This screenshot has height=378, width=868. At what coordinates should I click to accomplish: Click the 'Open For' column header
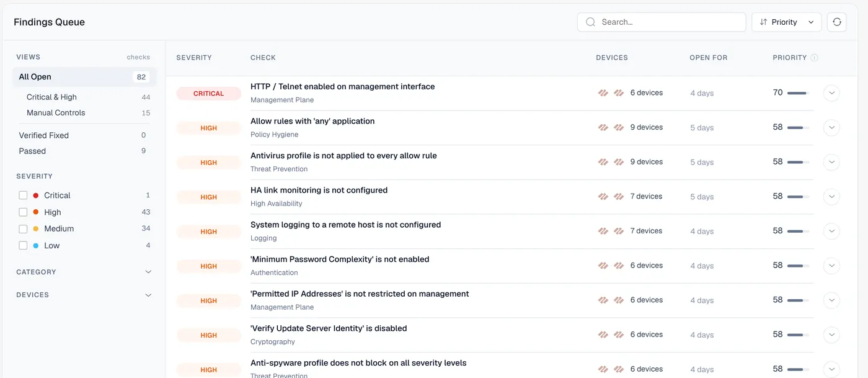pyautogui.click(x=709, y=58)
